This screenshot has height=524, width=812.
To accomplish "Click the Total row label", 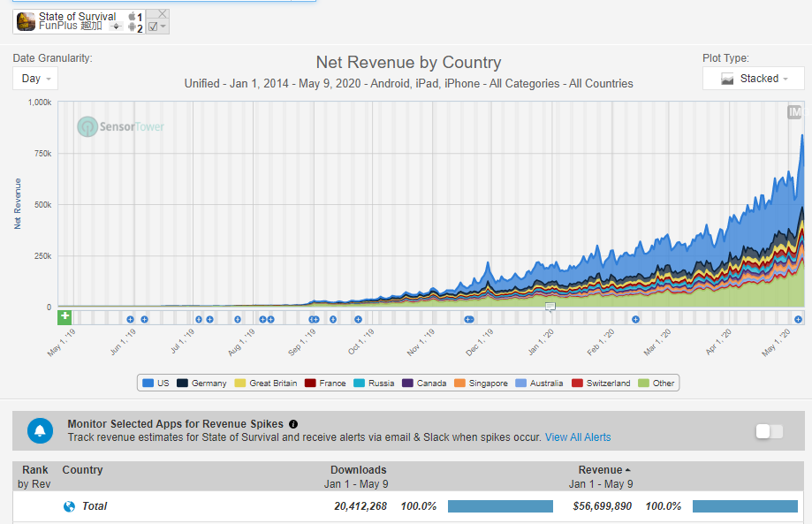I will tap(95, 506).
